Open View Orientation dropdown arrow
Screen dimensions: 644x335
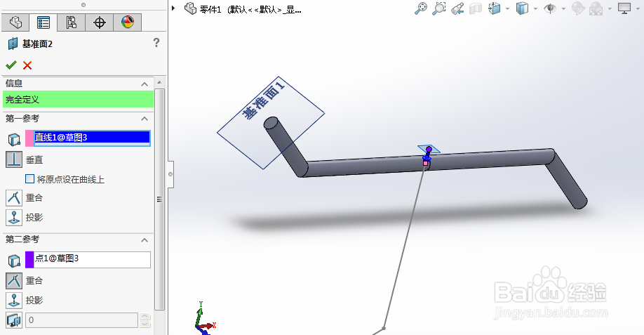tap(508, 8)
